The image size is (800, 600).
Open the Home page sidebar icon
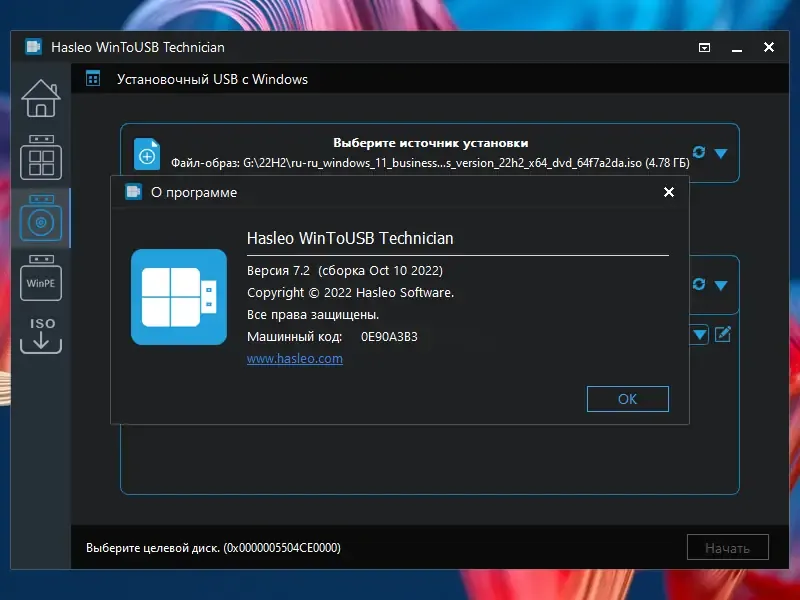click(x=41, y=98)
